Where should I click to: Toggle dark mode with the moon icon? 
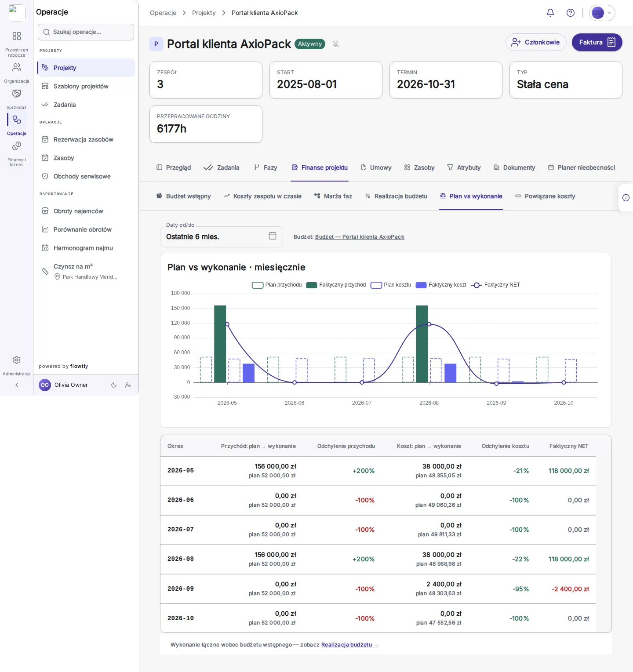[x=114, y=385]
